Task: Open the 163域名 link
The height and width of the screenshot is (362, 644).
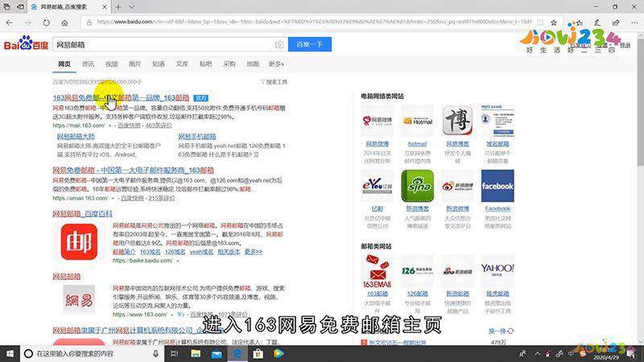Action: (x=150, y=252)
